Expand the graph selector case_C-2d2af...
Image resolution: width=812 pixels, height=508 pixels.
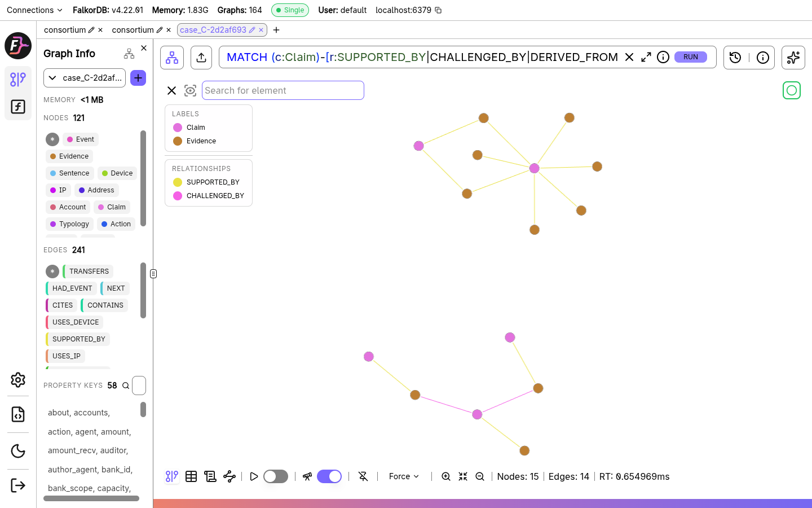85,78
